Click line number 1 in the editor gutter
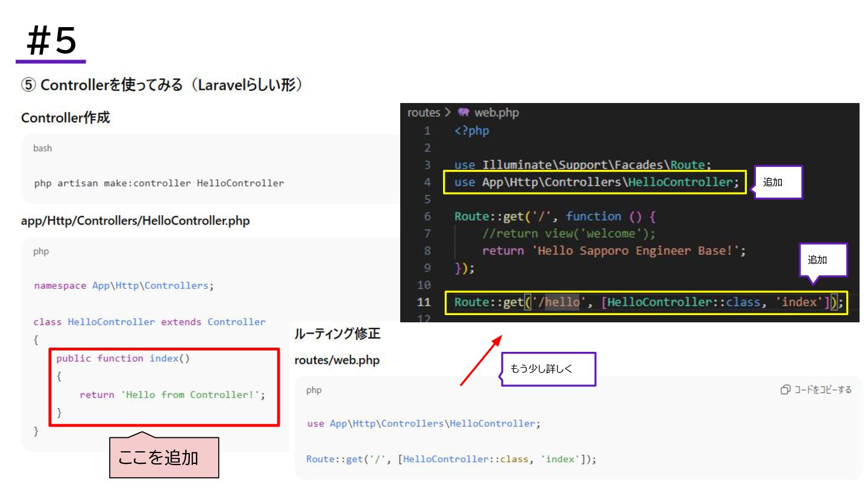The image size is (868, 488). pos(427,131)
